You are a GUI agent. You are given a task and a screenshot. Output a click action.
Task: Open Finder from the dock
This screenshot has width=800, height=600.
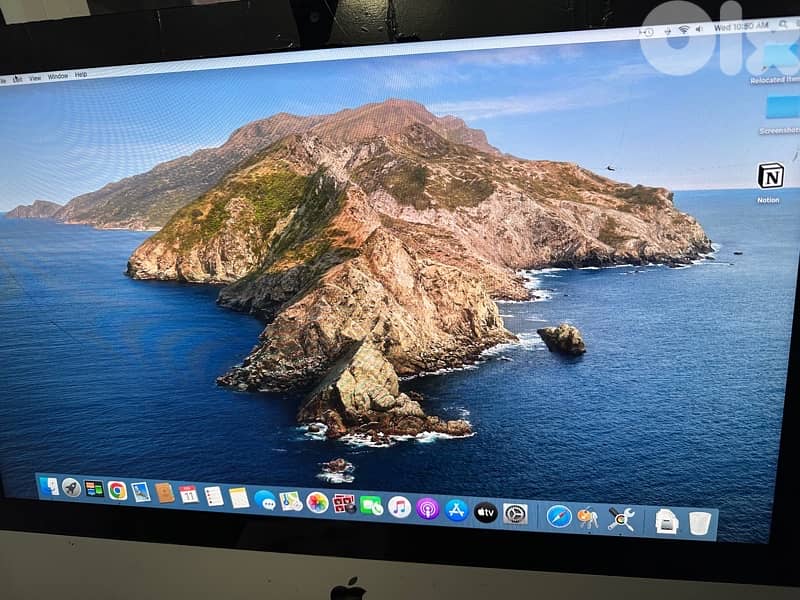pyautogui.click(x=48, y=486)
